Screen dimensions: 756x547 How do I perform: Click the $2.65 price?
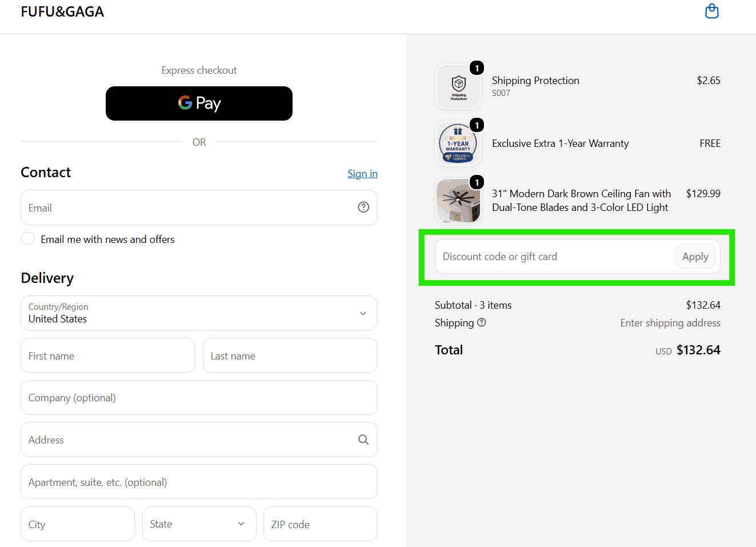point(709,81)
